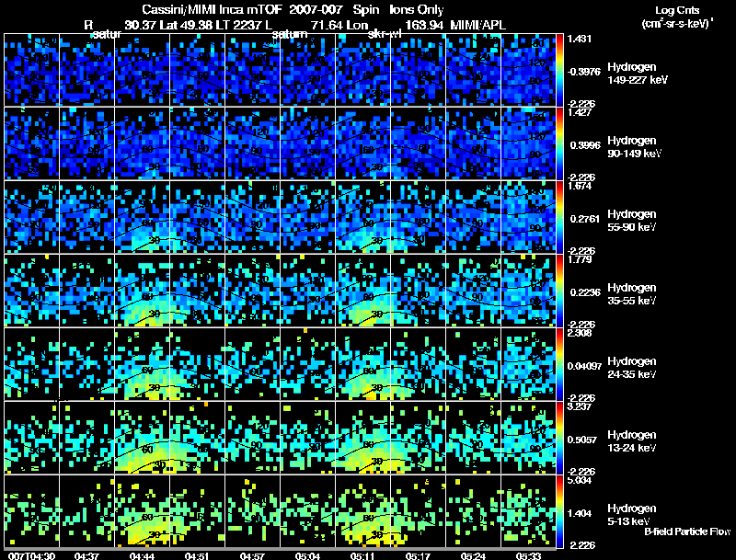Image resolution: width=736 pixels, height=560 pixels.
Task: Open the 05:11 panel in the 13-24 keV row
Action: coord(362,438)
